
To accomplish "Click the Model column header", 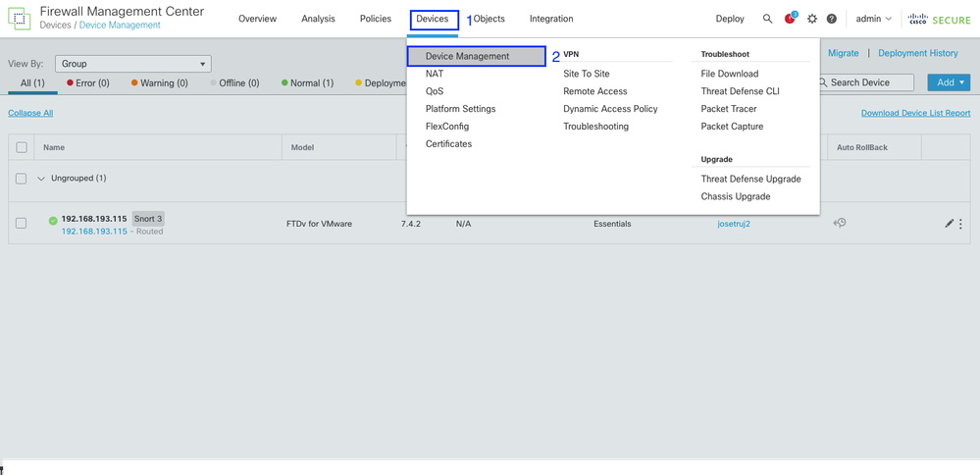I will tap(302, 147).
